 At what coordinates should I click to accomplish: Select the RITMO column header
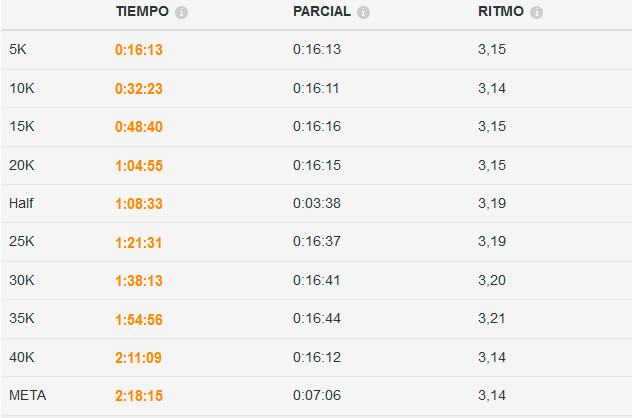click(x=501, y=11)
